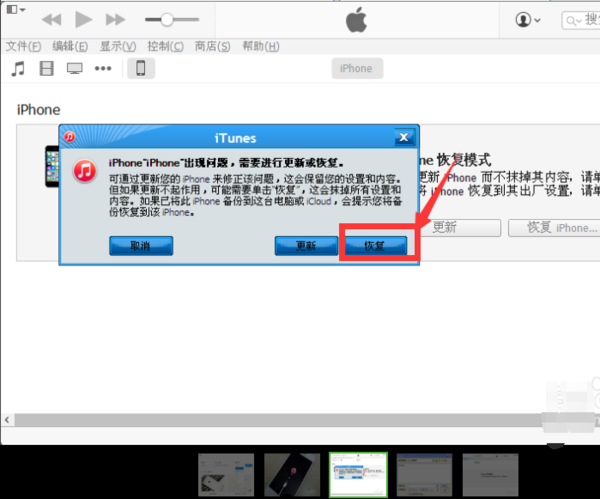The image size is (600, 499).
Task: Click the 恢复 iPhone... button
Action: [554, 228]
